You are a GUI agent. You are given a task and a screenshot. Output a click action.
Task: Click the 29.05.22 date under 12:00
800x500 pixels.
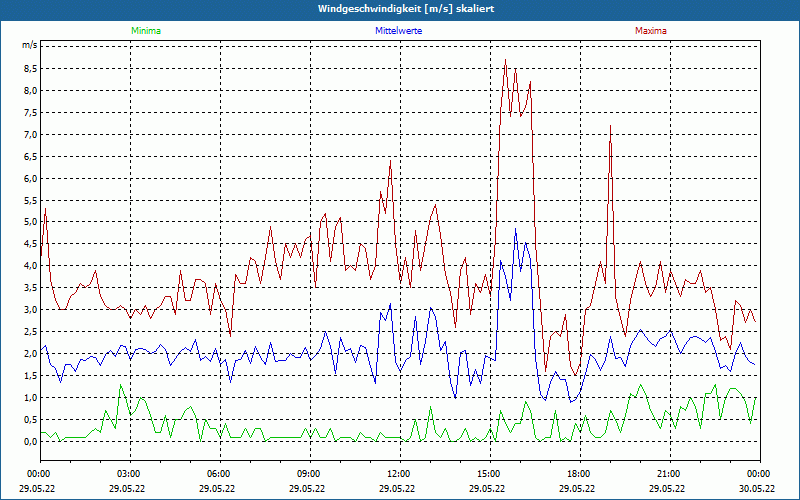click(x=397, y=488)
